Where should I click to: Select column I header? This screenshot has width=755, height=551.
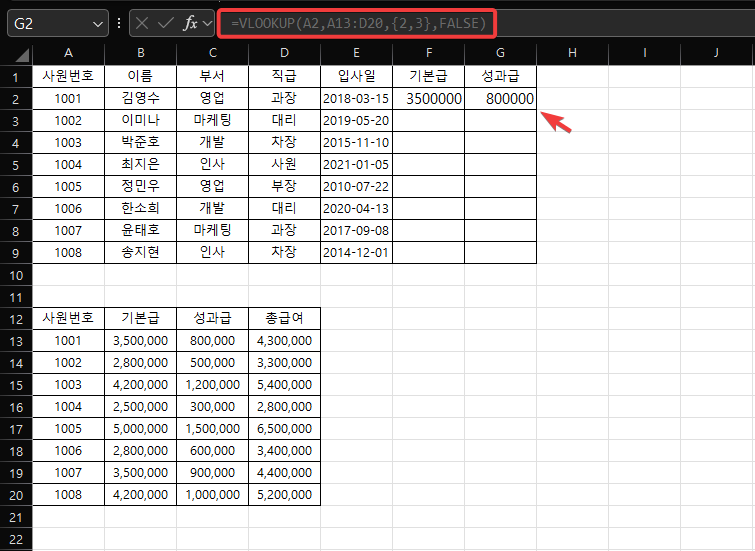point(644,53)
